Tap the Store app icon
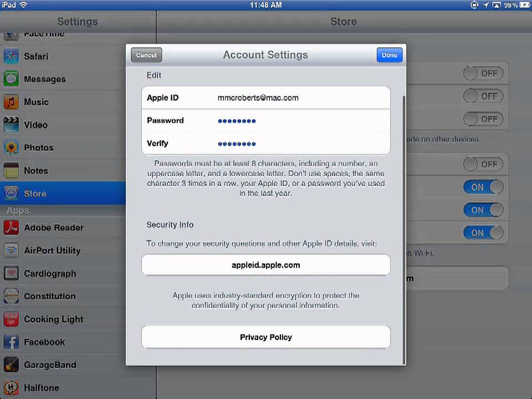The width and height of the screenshot is (532, 399). click(x=11, y=193)
